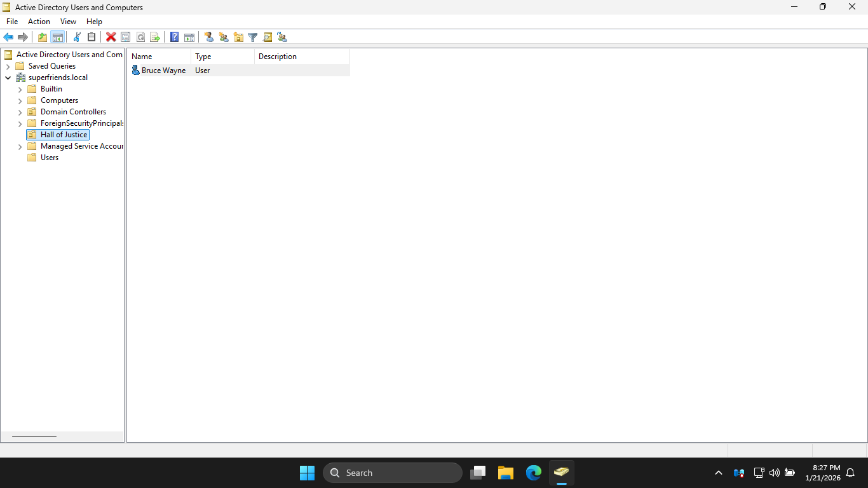Click the red Delete icon in toolbar
Screen dimensions: 868x488
point(111,37)
